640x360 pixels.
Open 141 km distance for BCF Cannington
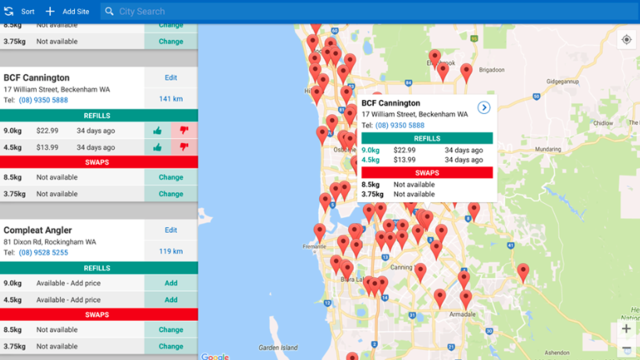click(x=171, y=99)
